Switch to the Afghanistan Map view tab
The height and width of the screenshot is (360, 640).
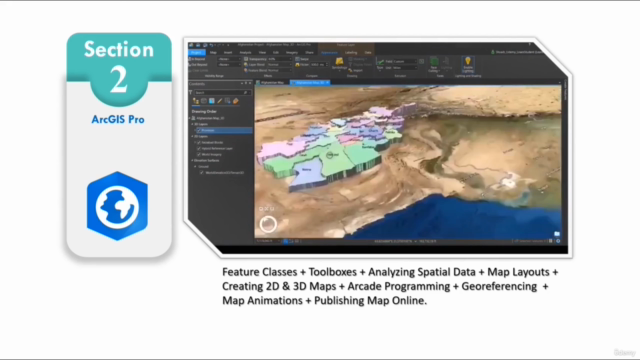point(272,82)
